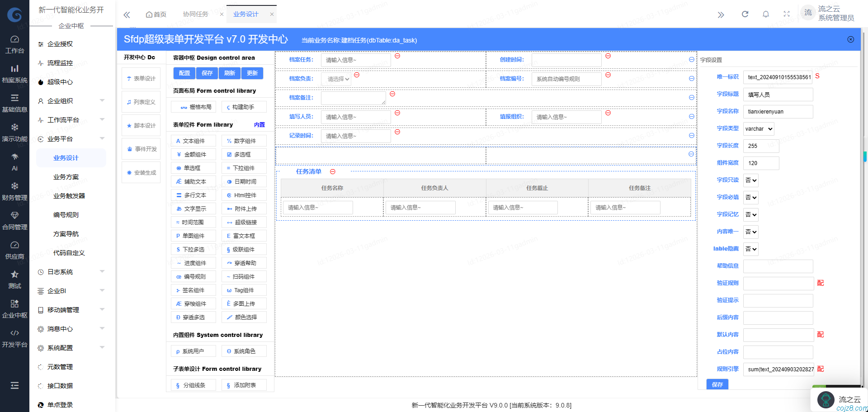Remove the 档案任务 field with red minus
Screen dimensions: 868x412
[x=397, y=56]
